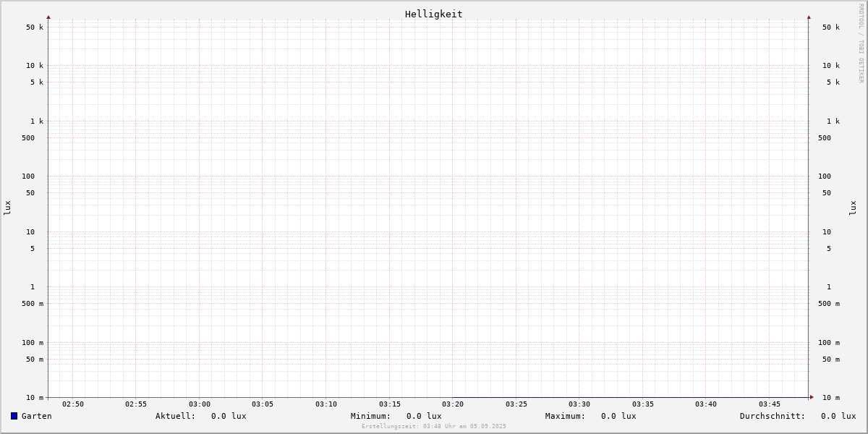
Task: Click the 10 m label on left axis
Action: (35, 398)
